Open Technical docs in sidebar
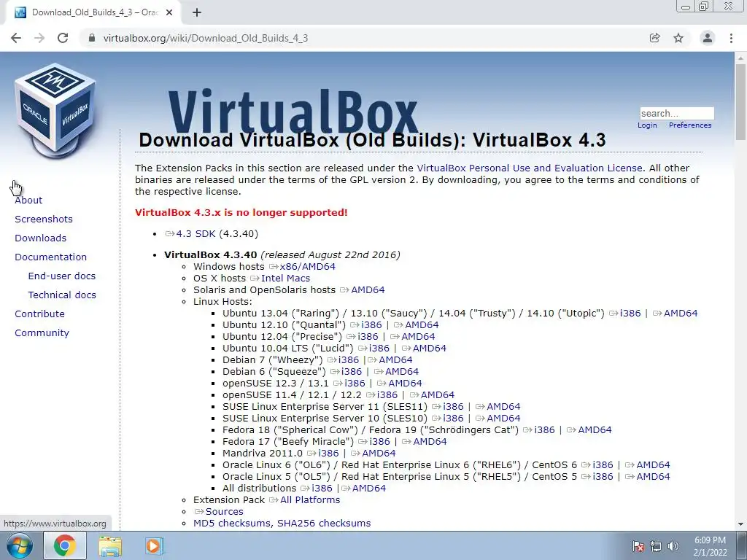The width and height of the screenshot is (747, 560). pyautogui.click(x=62, y=295)
